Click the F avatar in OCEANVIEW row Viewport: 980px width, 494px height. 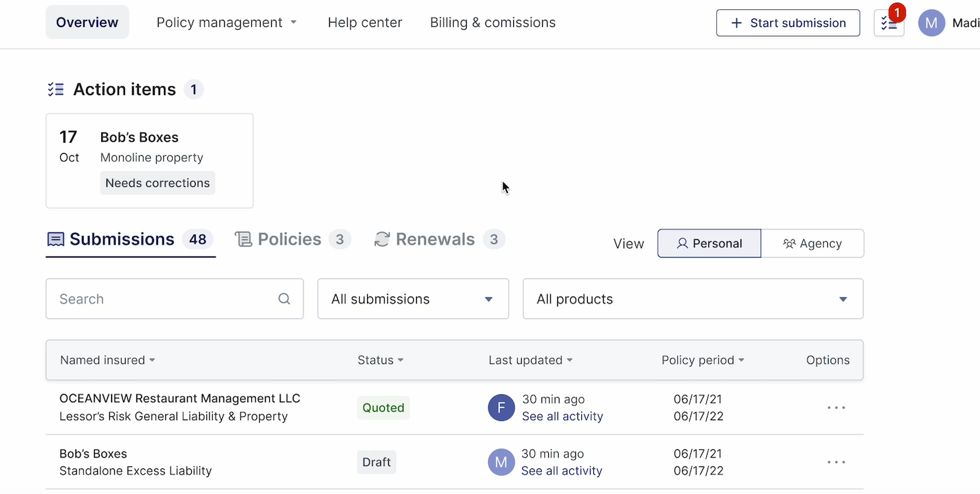[501, 407]
